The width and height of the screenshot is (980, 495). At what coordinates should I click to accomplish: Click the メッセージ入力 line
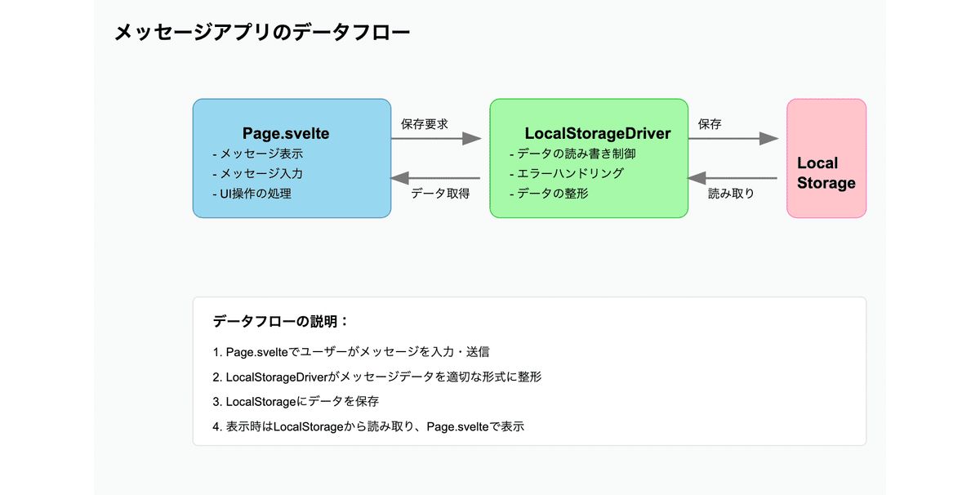coord(257,174)
